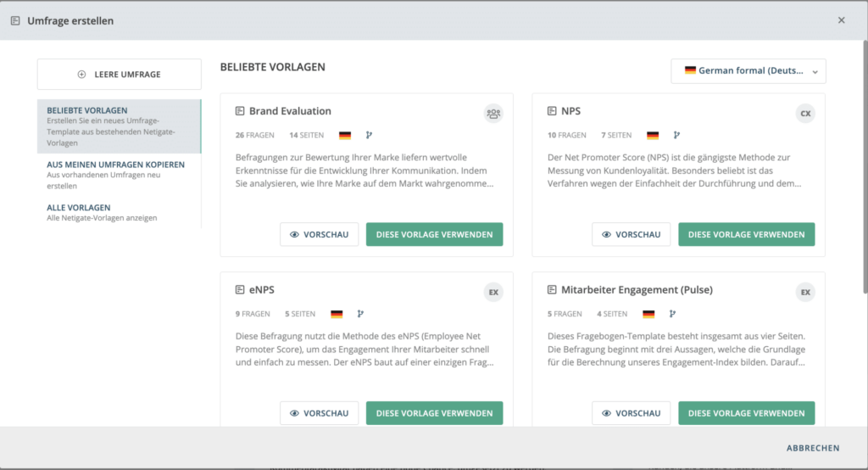Click German flag on Mitarbeiter Engagement card
Viewport: 868px width, 470px height.
tap(648, 314)
